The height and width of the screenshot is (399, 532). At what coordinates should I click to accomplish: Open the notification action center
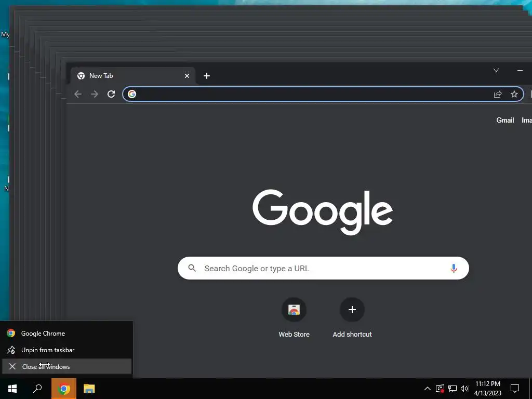click(x=515, y=389)
